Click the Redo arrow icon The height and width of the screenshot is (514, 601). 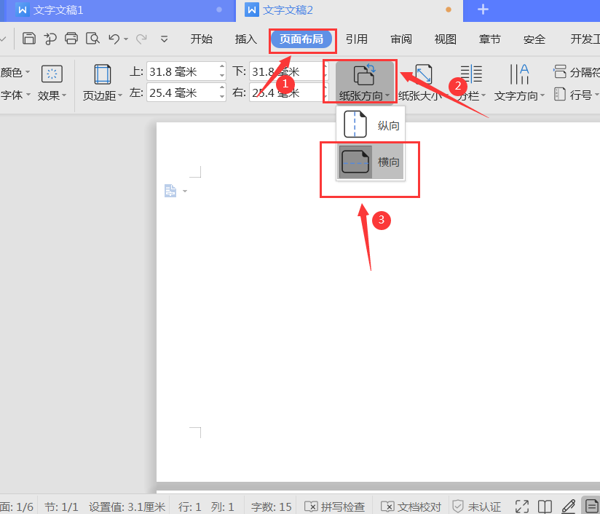(142, 39)
